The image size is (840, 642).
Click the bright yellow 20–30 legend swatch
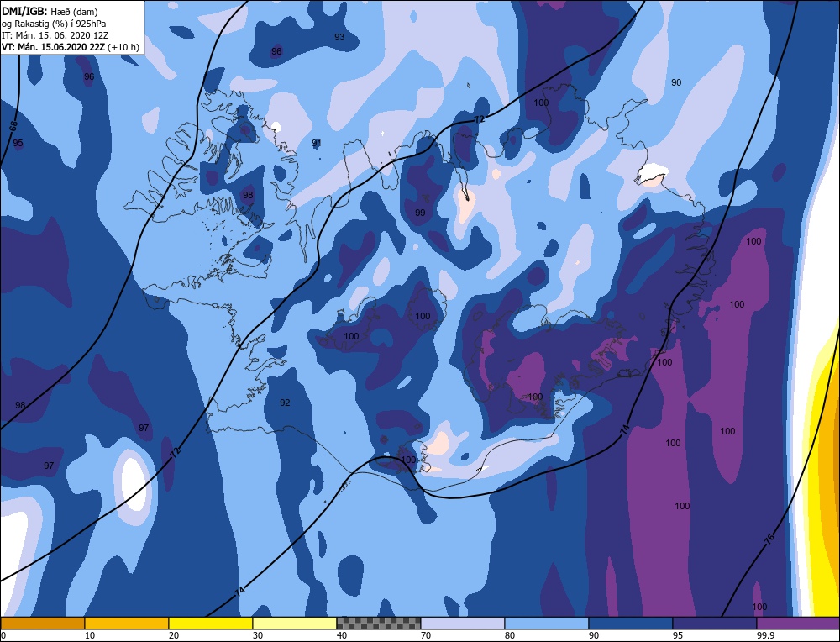pyautogui.click(x=211, y=623)
